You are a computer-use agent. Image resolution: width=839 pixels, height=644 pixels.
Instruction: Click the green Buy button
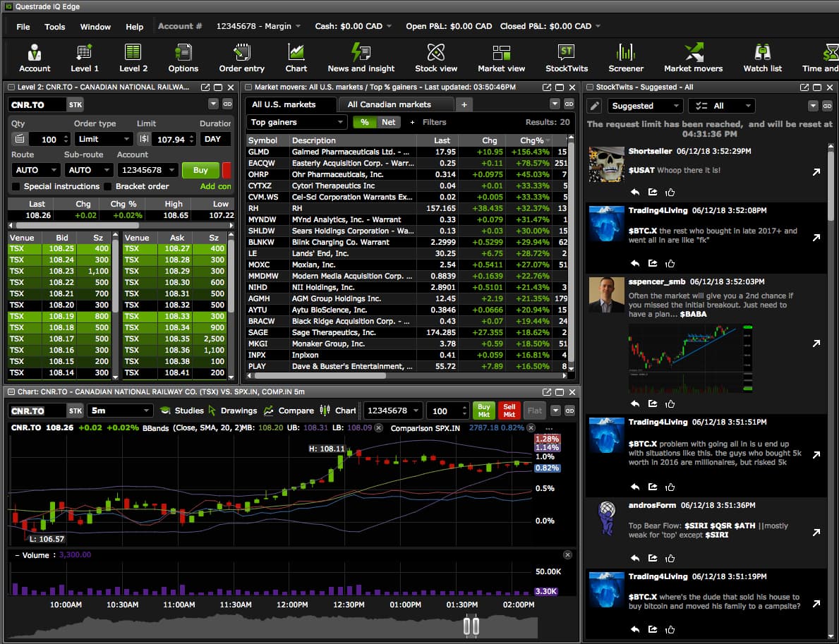[x=200, y=170]
